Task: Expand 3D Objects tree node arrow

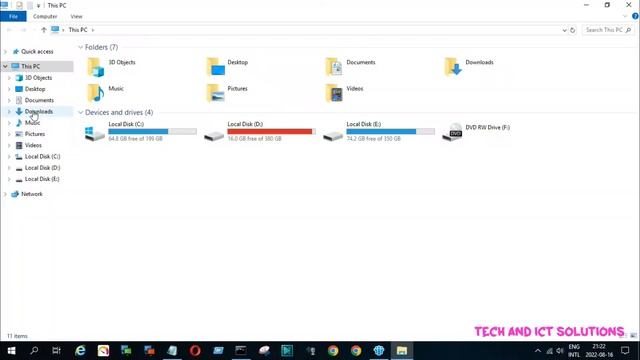Action: (9, 78)
